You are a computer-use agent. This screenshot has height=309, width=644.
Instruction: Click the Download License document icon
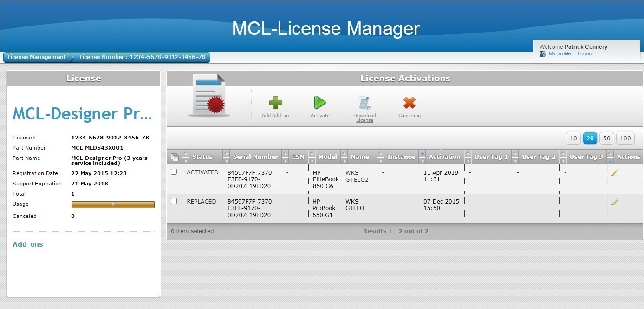coord(364,103)
